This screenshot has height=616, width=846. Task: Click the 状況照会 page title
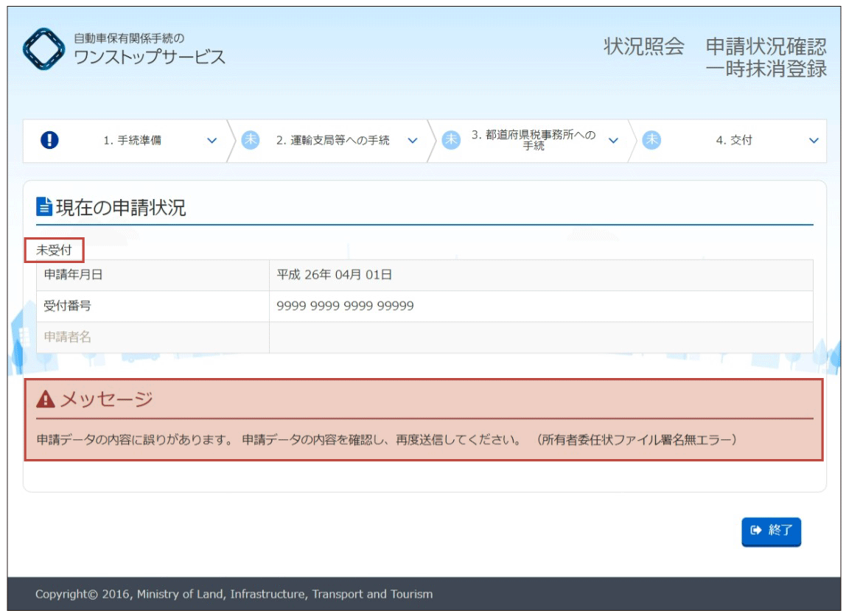(x=643, y=46)
